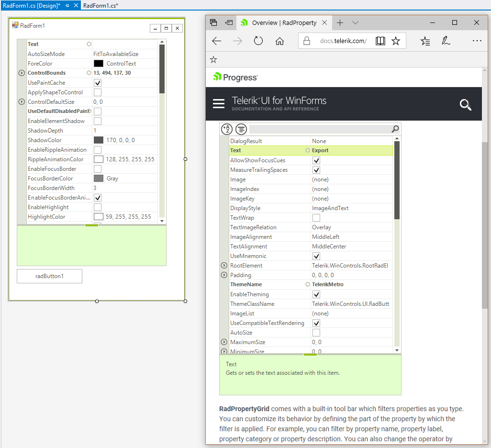Click radButton1 on the form
Image resolution: width=491 pixels, height=448 pixels.
coord(49,276)
